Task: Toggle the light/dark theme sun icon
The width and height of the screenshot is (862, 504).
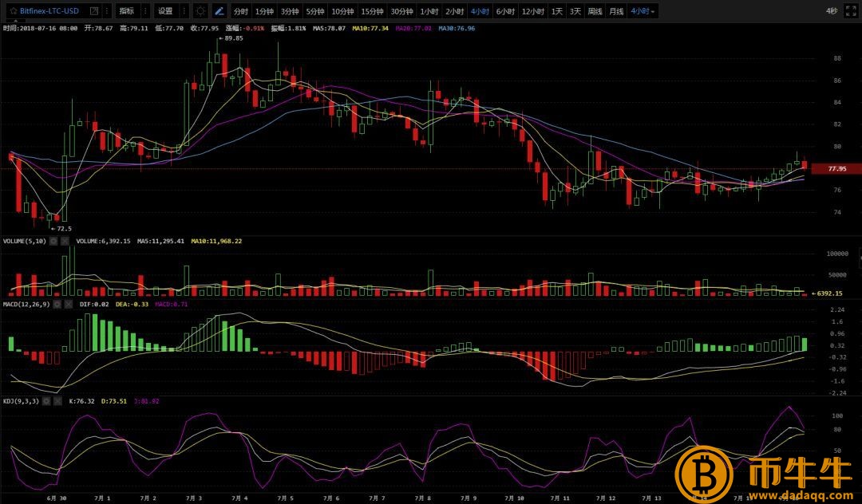Action: click(x=200, y=11)
